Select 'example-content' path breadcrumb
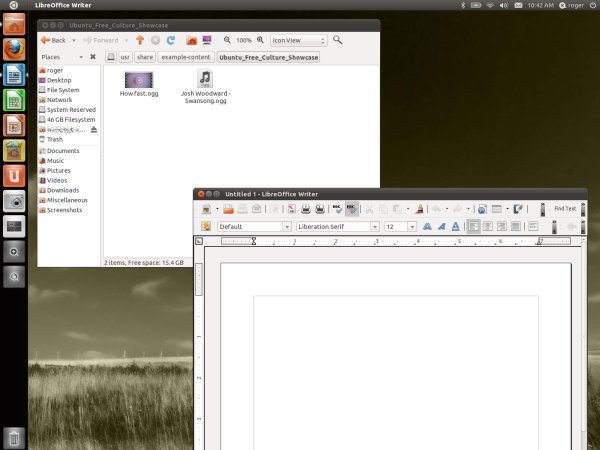 (186, 57)
